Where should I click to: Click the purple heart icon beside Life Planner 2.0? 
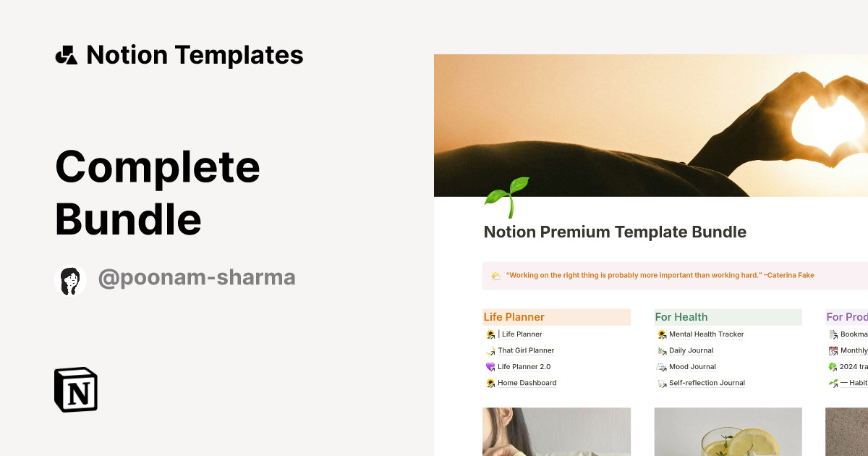pyautogui.click(x=490, y=366)
